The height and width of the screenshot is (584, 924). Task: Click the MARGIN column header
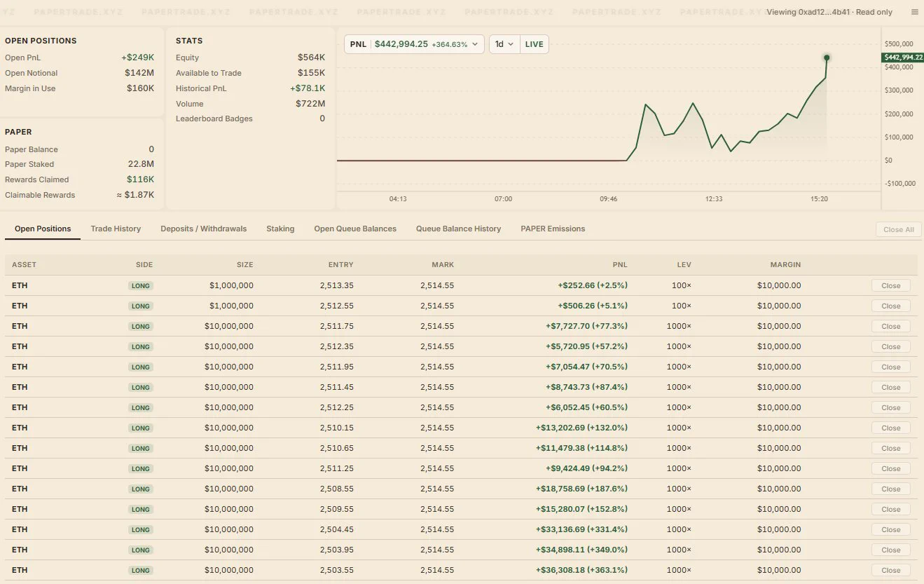coord(785,265)
